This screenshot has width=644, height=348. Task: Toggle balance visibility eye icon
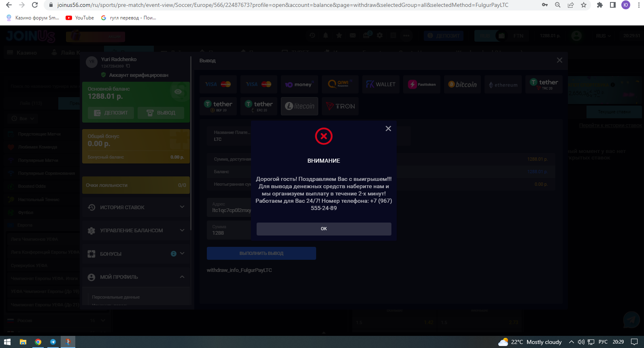(178, 92)
